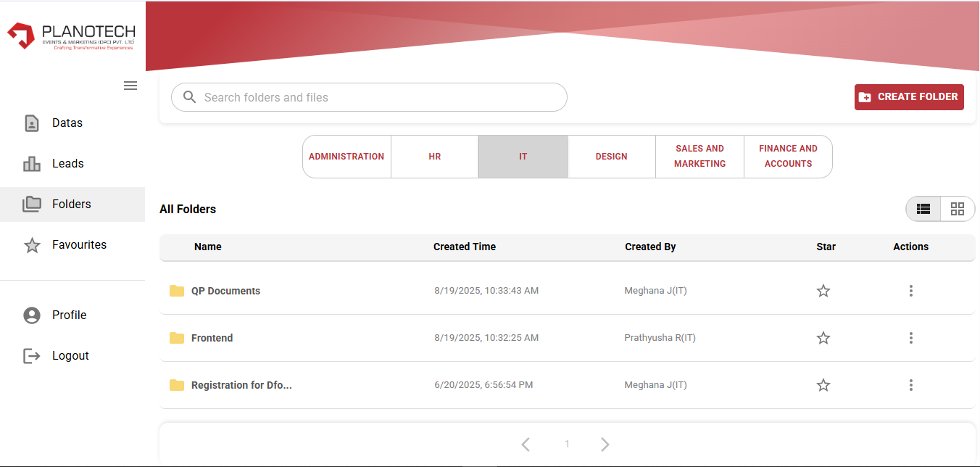Go to Favourites in the sidebar
The height and width of the screenshot is (467, 980).
pyautogui.click(x=79, y=245)
